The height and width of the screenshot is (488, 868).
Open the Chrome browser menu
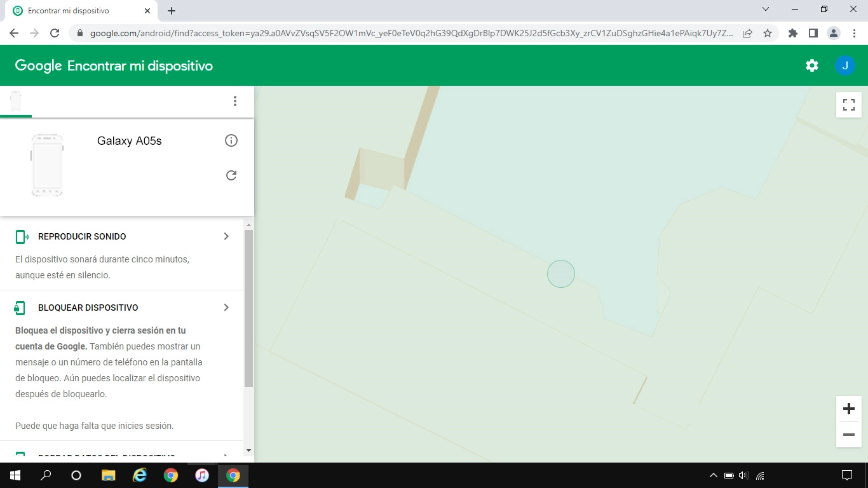tap(854, 32)
